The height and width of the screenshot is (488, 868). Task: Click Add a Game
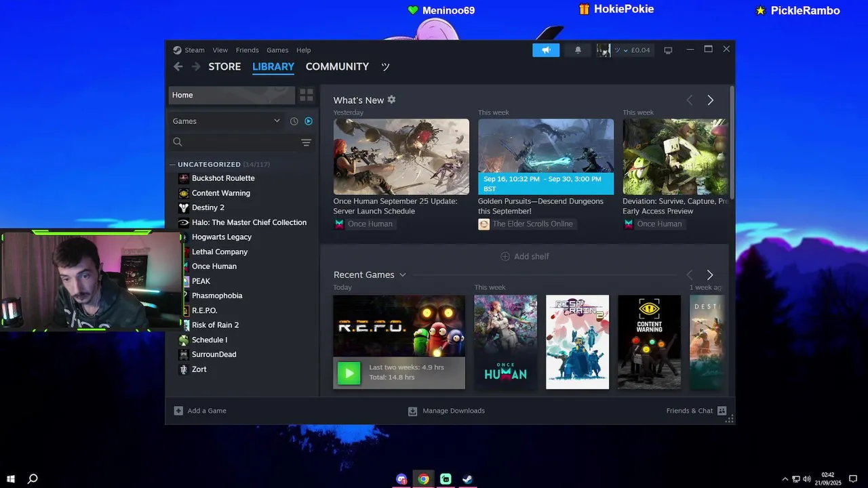pyautogui.click(x=200, y=411)
